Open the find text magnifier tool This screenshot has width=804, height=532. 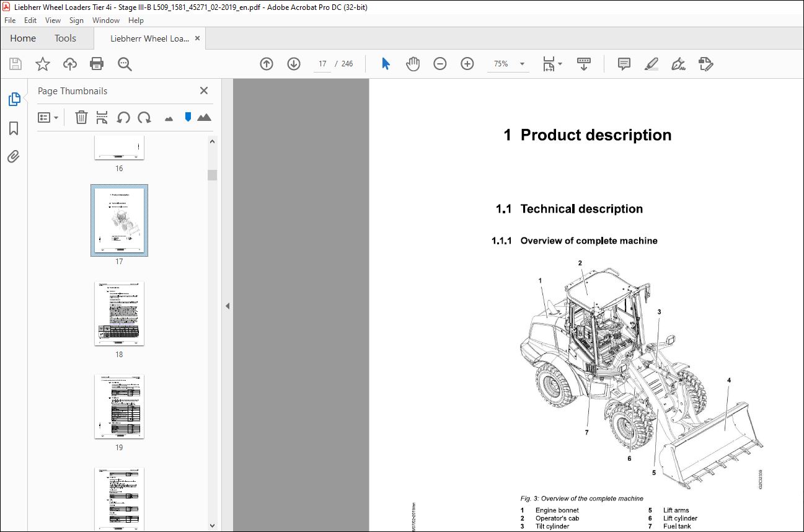(125, 64)
